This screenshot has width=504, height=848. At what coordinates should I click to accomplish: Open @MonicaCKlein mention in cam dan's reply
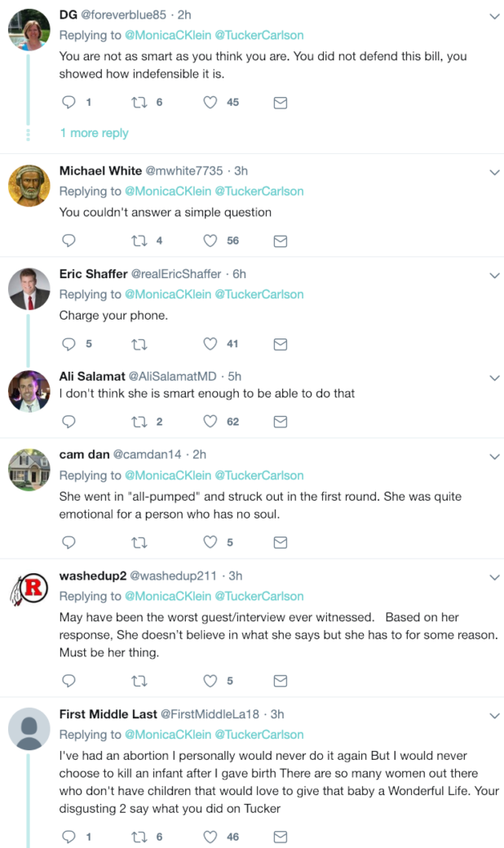[167, 475]
